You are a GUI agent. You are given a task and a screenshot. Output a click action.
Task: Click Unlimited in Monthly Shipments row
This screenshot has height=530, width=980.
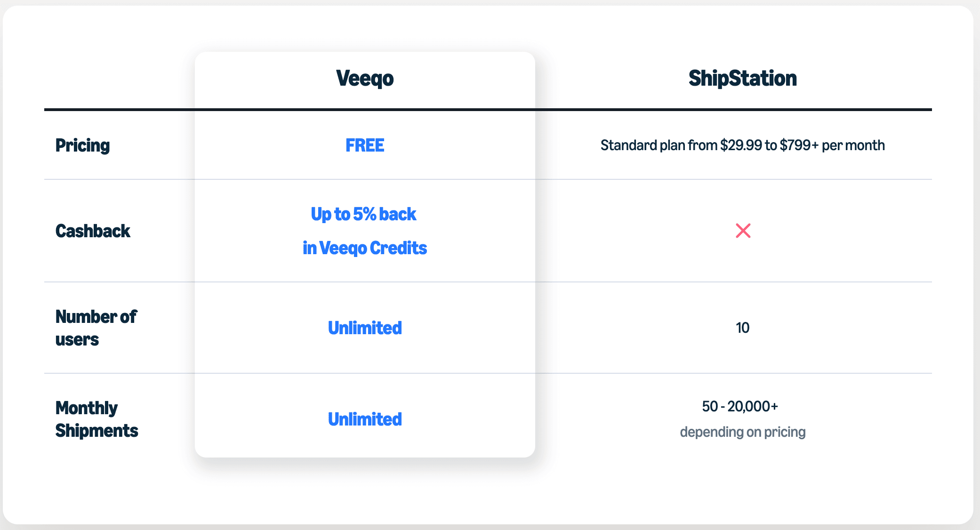click(365, 419)
